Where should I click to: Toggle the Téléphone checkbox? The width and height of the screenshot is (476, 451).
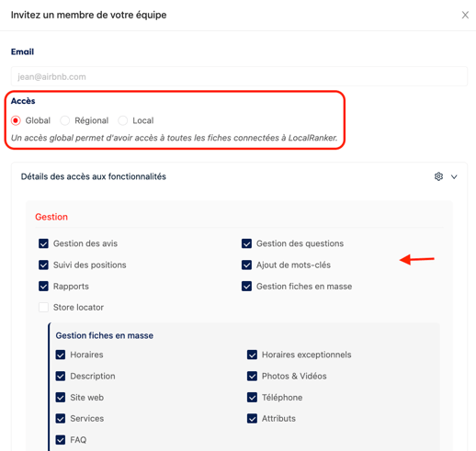pos(252,398)
